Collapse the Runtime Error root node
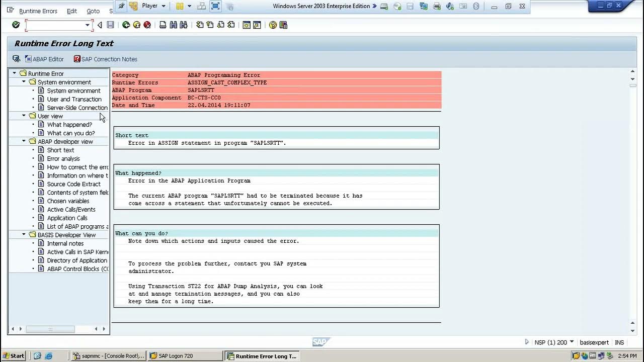Image resolution: width=644 pixels, height=362 pixels. click(14, 73)
